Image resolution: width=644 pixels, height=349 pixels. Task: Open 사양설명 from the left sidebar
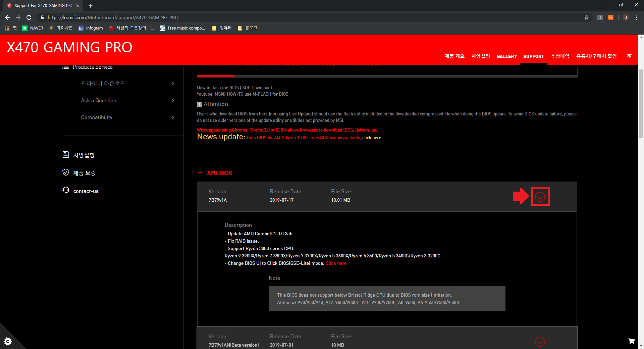[x=79, y=155]
